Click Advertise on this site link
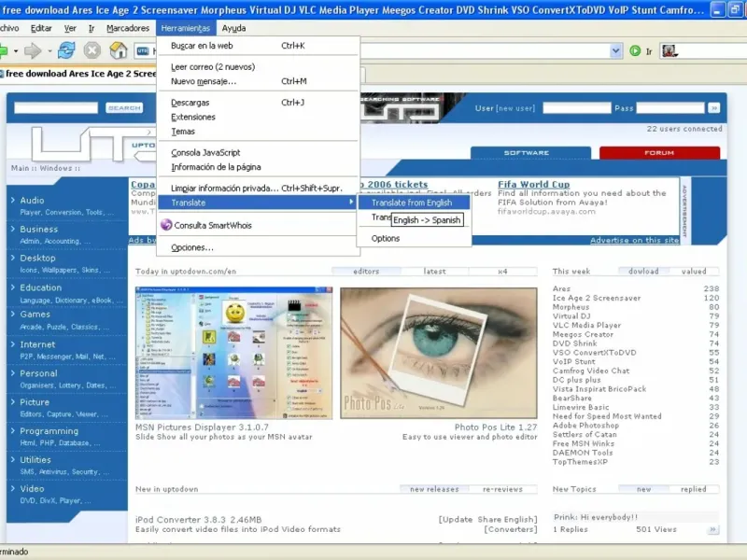 click(x=634, y=240)
